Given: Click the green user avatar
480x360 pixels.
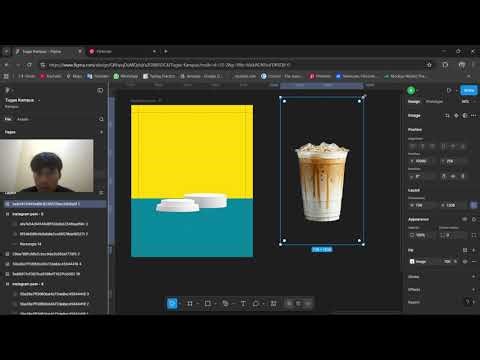Looking at the screenshot, I should 411,90.
